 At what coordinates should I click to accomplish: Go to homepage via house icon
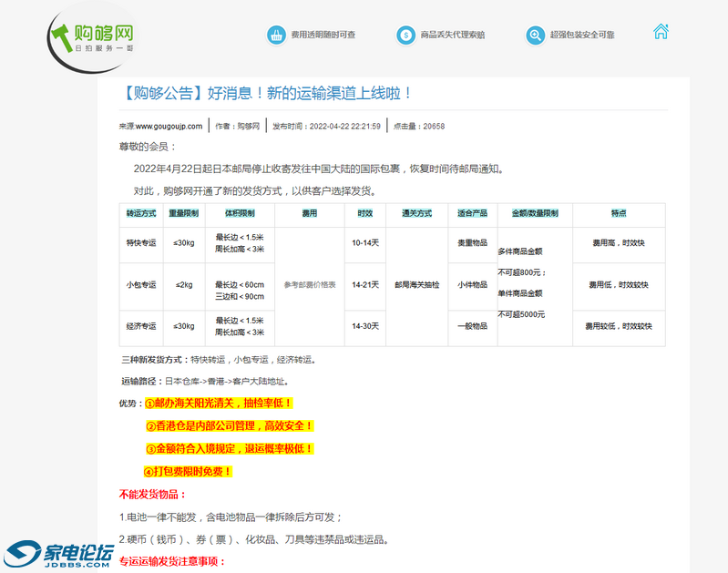point(661,32)
